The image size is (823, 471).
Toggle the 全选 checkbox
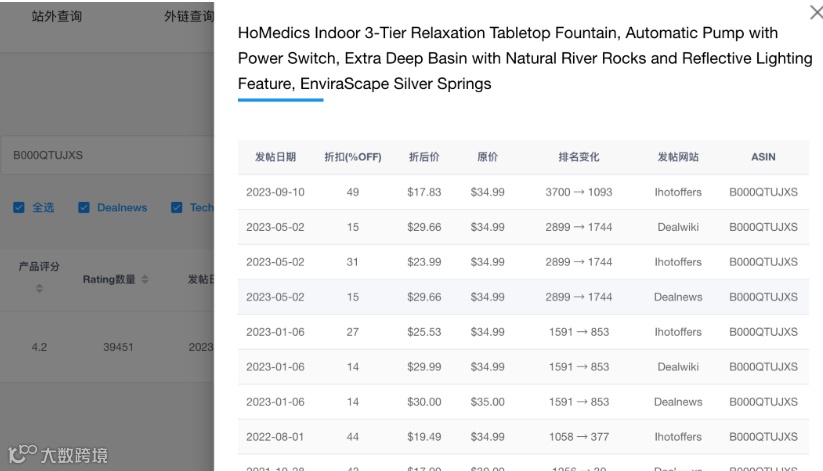pos(19,207)
